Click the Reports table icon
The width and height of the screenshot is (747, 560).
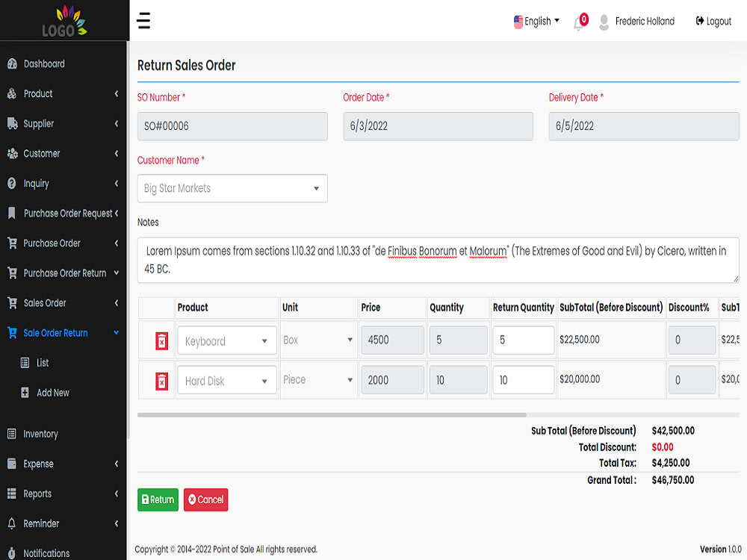[x=12, y=494]
